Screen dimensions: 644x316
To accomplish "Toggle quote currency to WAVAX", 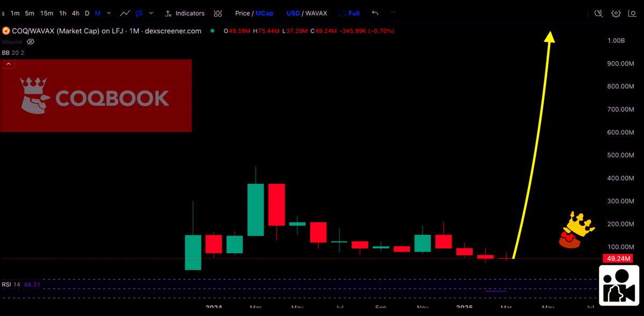I will (316, 13).
